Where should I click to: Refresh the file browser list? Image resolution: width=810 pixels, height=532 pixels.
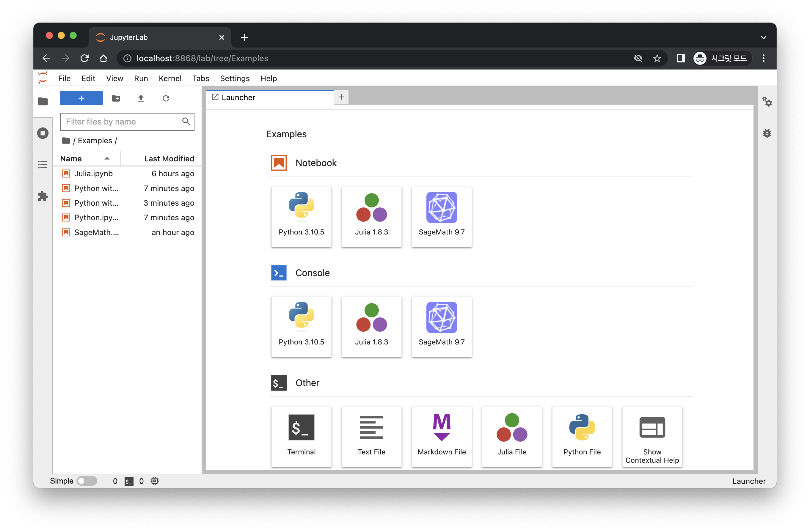click(166, 98)
